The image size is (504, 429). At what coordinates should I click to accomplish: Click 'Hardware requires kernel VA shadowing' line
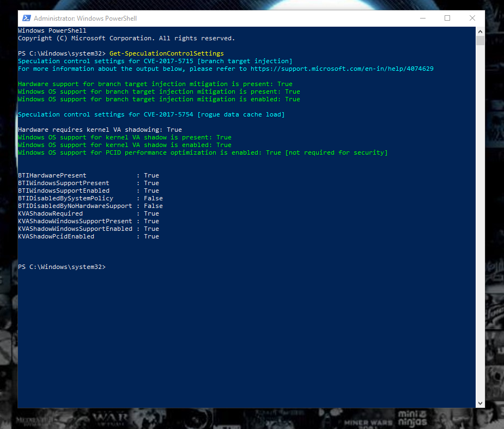click(x=100, y=130)
